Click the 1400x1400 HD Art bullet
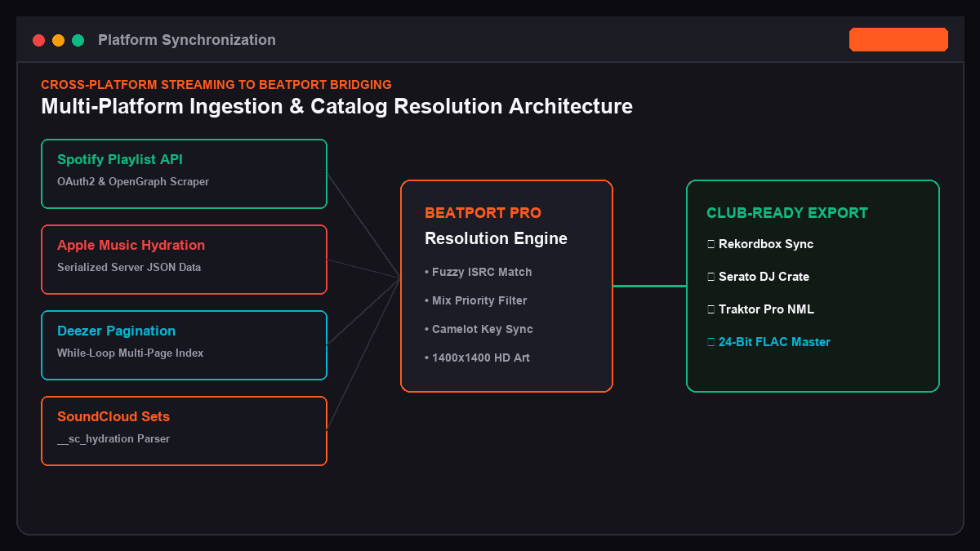The width and height of the screenshot is (980, 551). (477, 358)
